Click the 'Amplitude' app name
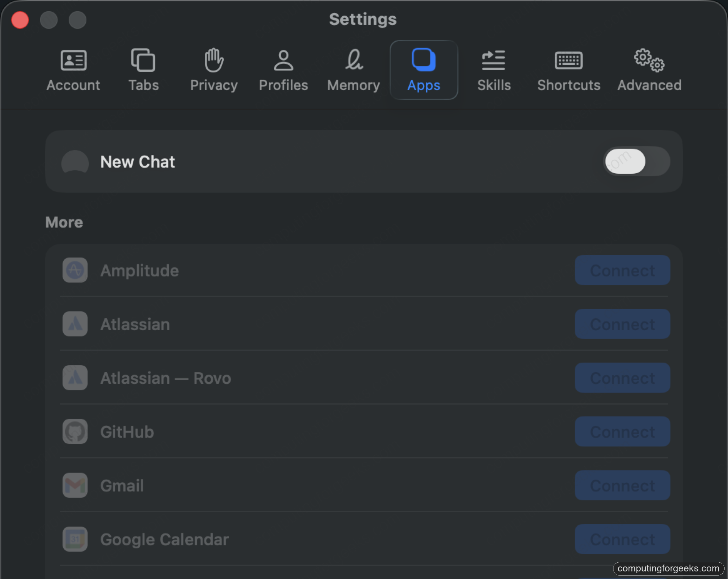This screenshot has height=579, width=728. [x=140, y=271]
